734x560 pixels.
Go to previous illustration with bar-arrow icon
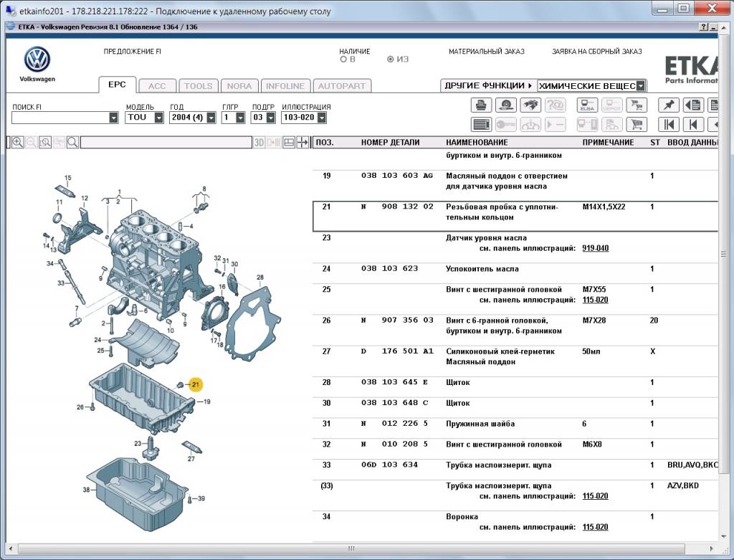693,125
